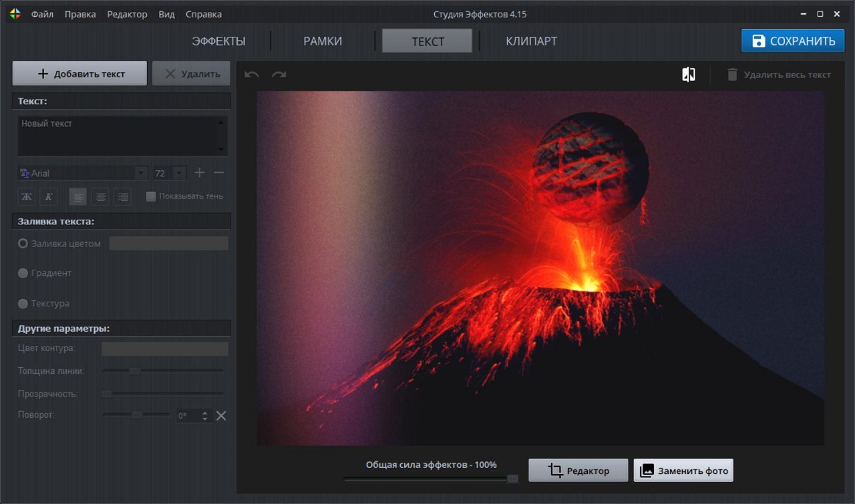Image resolution: width=855 pixels, height=504 pixels.
Task: Toggle before/after comparison view icon
Action: pyautogui.click(x=689, y=74)
